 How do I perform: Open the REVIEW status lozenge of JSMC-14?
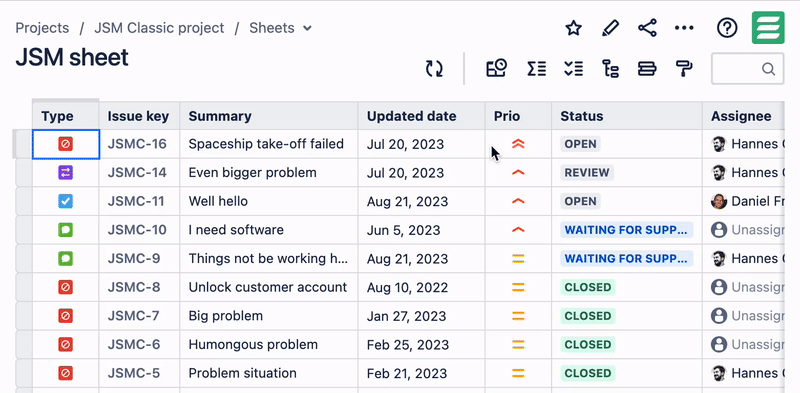click(587, 173)
